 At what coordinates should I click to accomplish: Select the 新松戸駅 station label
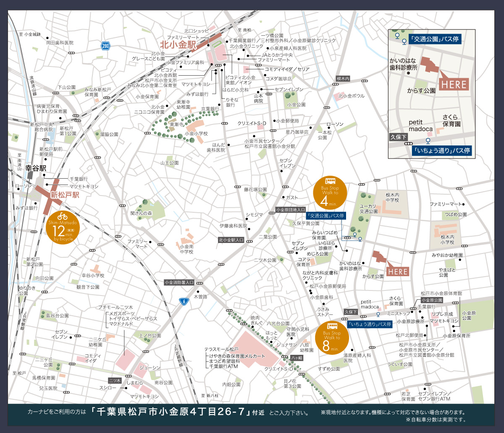(x=65, y=195)
